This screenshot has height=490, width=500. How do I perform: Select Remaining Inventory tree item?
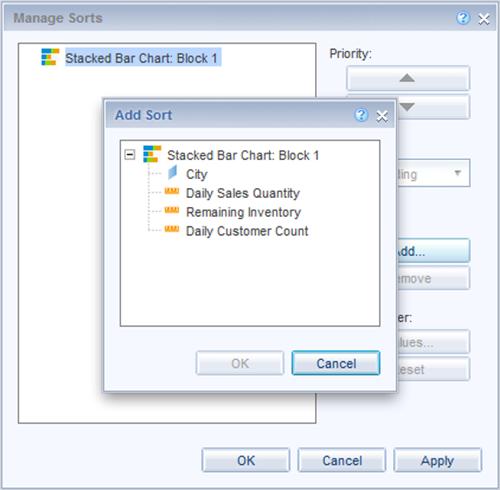point(244,212)
